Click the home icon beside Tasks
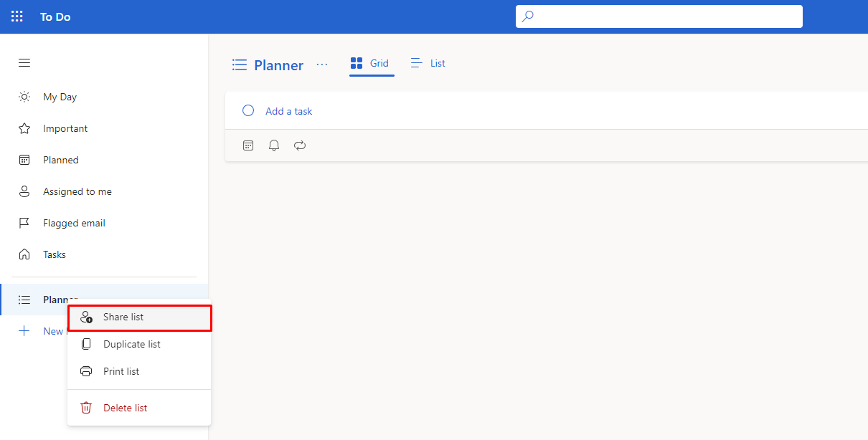 24,254
